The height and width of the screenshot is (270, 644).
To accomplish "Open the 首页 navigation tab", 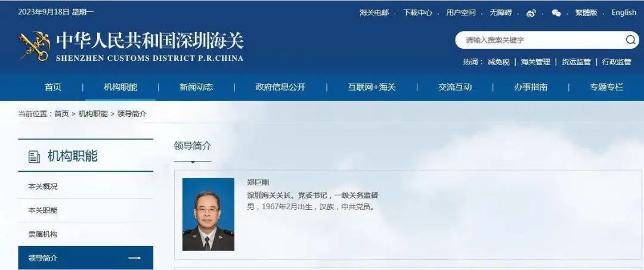I will [x=53, y=87].
